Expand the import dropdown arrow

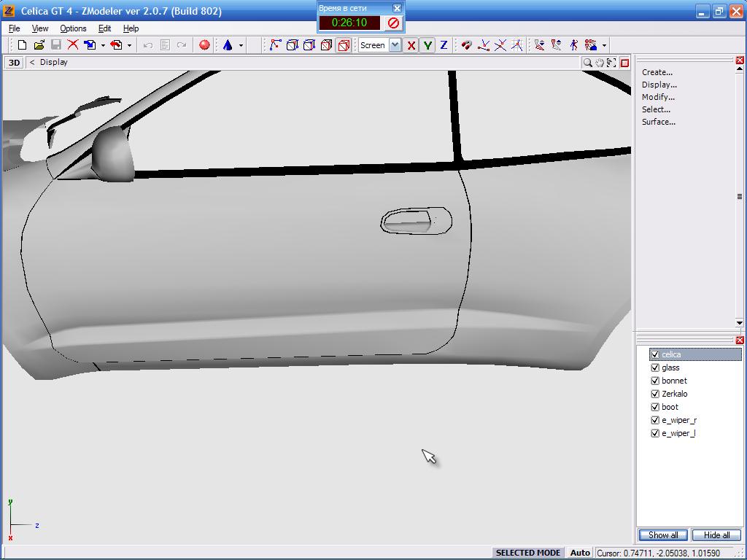(103, 45)
